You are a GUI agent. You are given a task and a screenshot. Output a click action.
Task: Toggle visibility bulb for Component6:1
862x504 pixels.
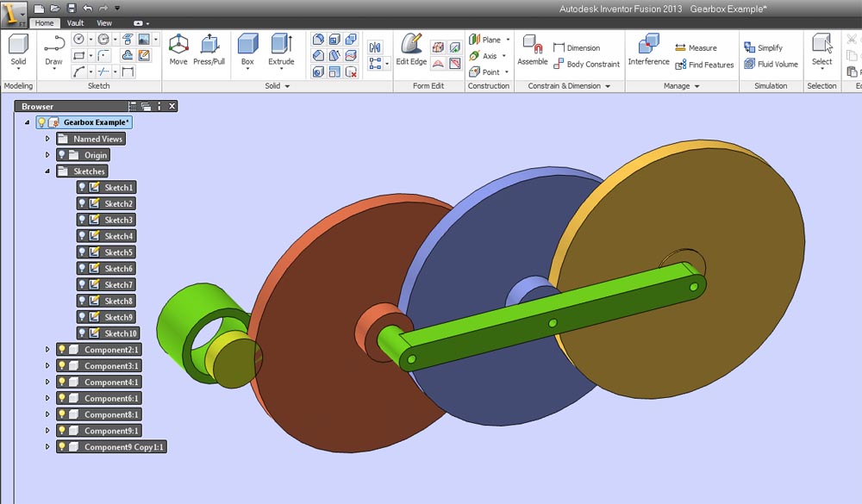point(61,398)
